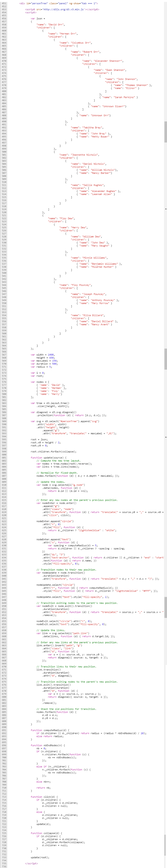167x868 pixels.
Task: Select the "Tabitha Bray" name string
Action: click(93, 128)
